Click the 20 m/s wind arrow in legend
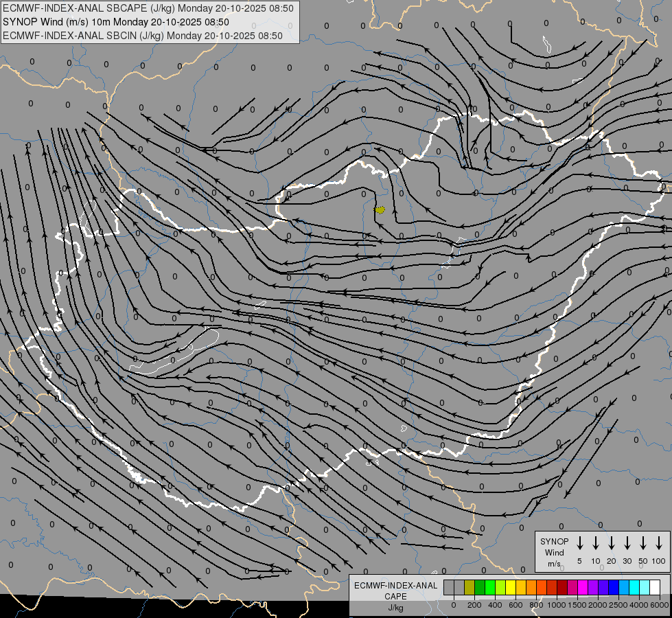The height and width of the screenshot is (618, 672). 611,543
